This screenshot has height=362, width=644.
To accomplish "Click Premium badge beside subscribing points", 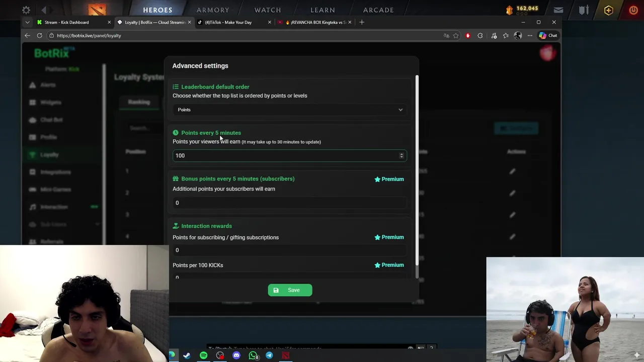I will [389, 237].
